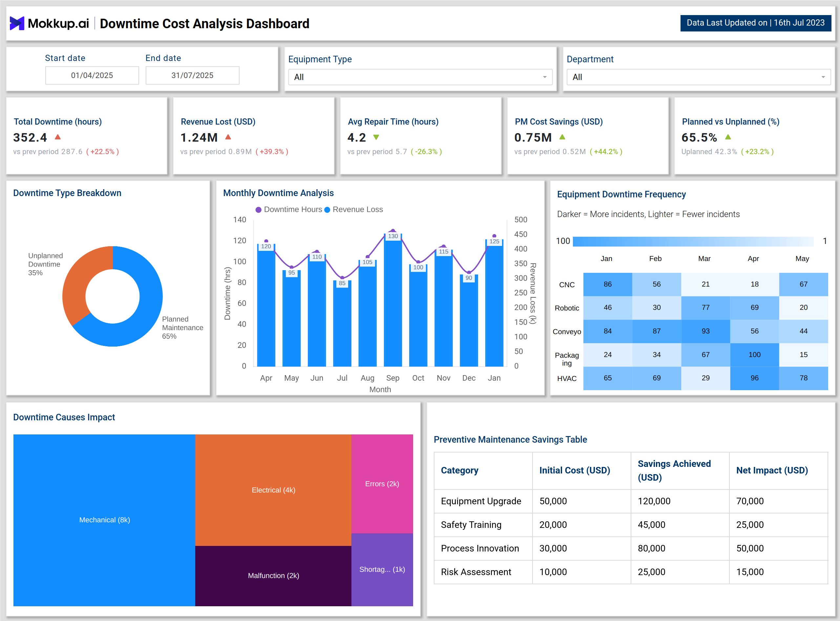
Task: Click the Downtime Hours legend dot
Action: tap(259, 210)
